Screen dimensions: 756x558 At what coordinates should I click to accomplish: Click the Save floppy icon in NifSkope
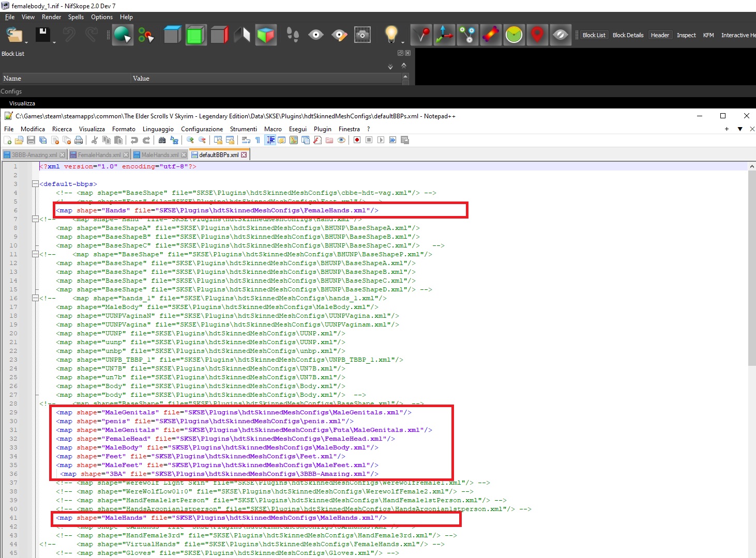pos(43,35)
